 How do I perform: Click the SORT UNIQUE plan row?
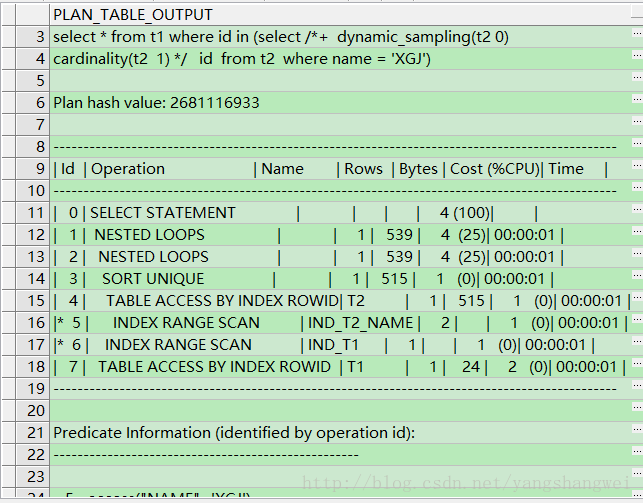(153, 278)
